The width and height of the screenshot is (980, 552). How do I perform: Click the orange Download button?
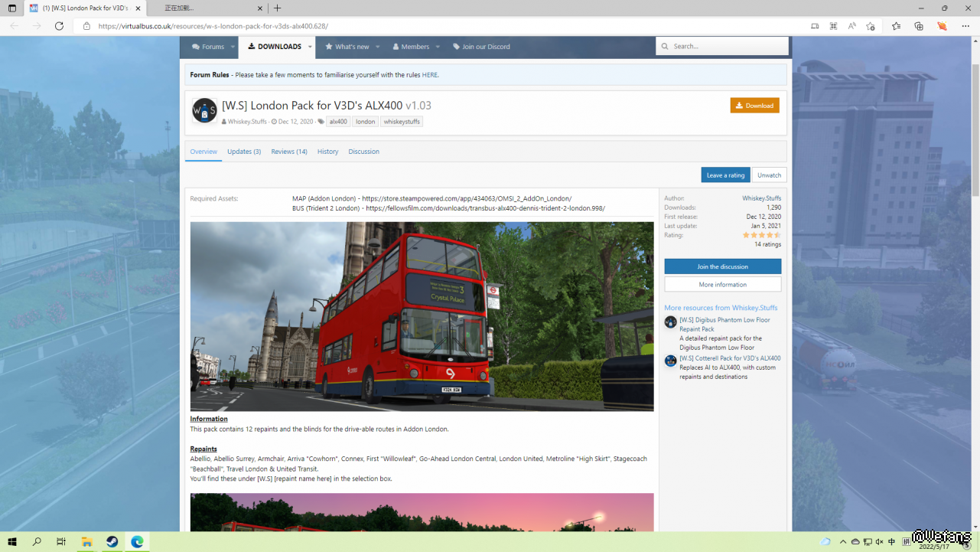(754, 106)
